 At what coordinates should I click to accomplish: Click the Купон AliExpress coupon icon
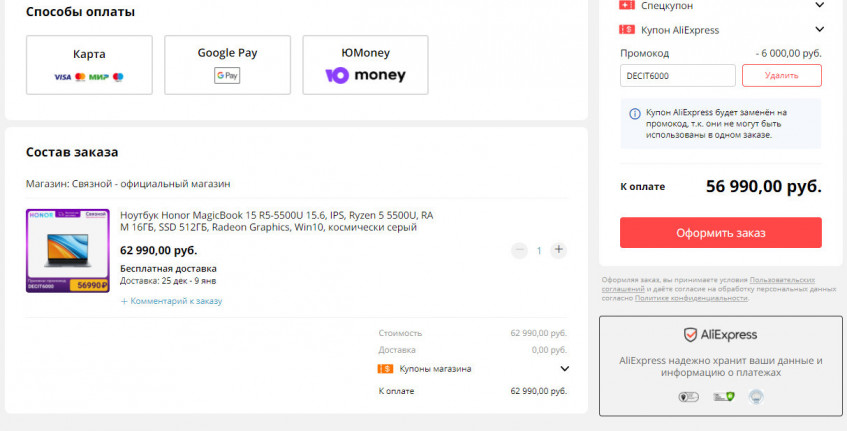tap(628, 30)
